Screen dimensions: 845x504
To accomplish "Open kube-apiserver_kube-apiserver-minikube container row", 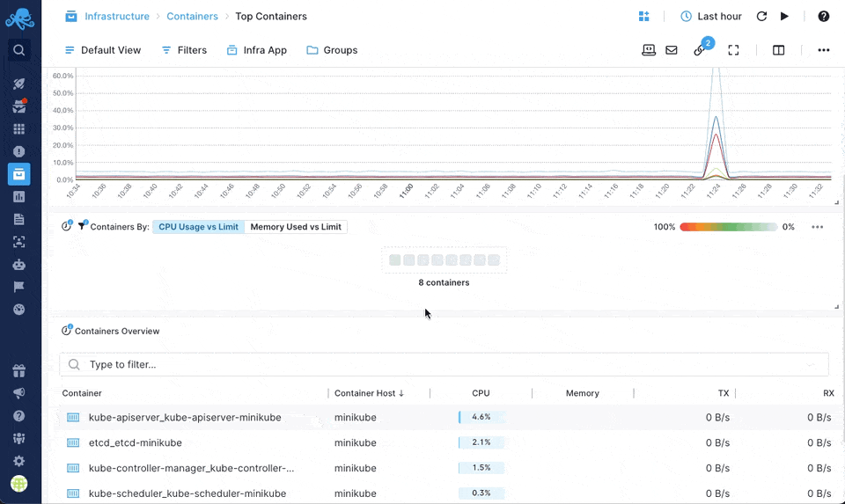I will (x=447, y=417).
